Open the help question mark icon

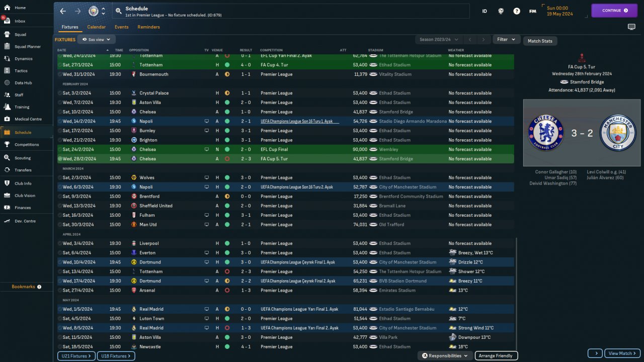517,11
